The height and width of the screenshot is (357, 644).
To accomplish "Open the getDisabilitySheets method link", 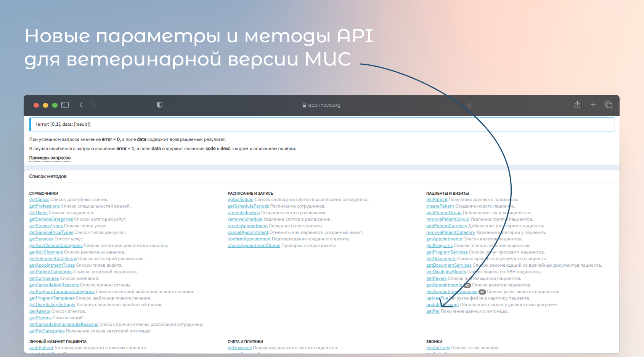I will 446,272.
